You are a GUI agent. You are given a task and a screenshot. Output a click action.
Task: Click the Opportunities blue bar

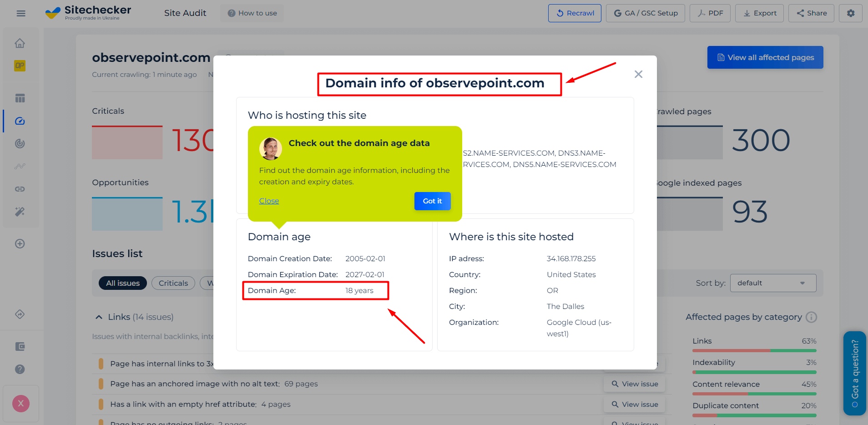point(127,214)
